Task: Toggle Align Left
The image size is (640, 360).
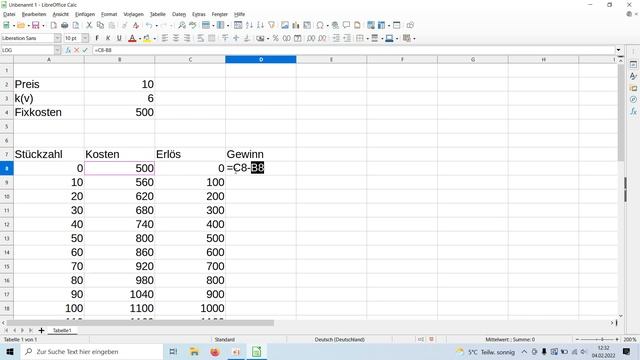Action: (x=165, y=38)
